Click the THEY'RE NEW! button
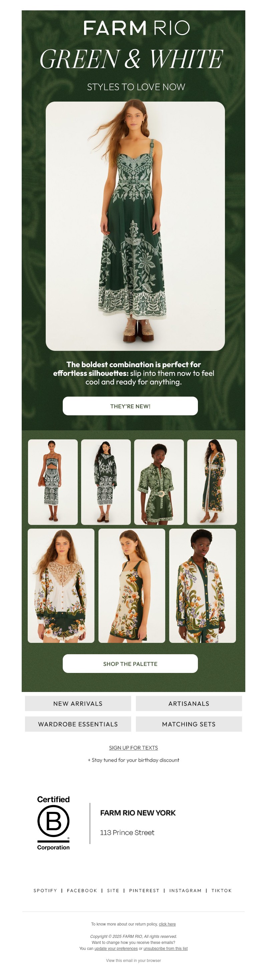The height and width of the screenshot is (980, 267). [130, 406]
